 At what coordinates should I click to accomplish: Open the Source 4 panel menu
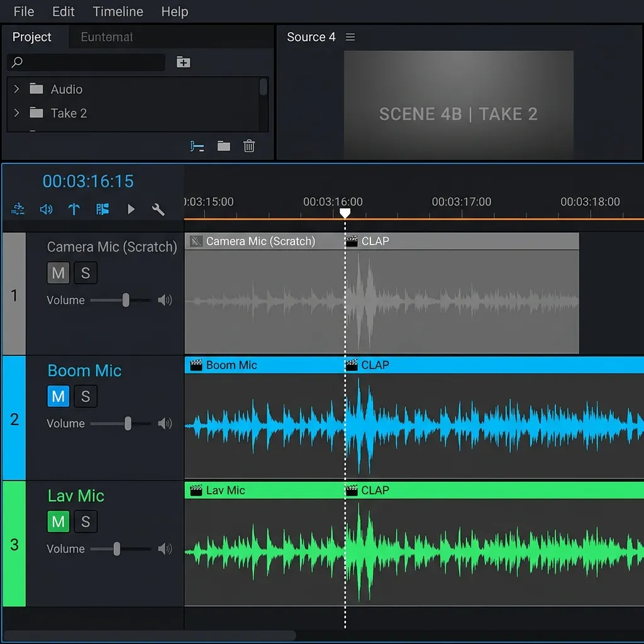coord(350,37)
